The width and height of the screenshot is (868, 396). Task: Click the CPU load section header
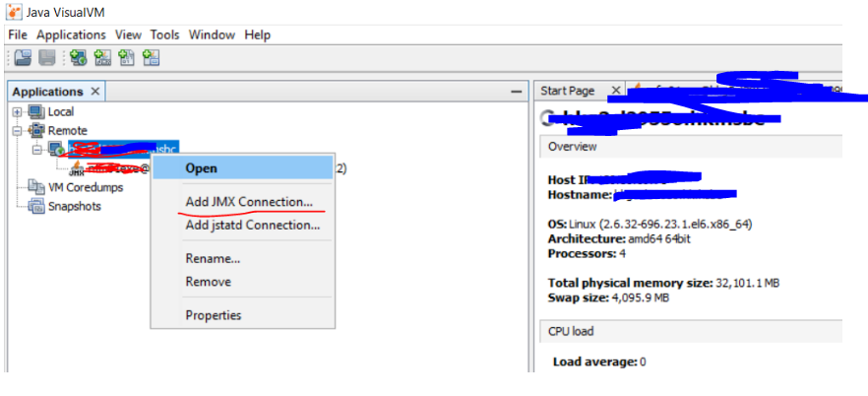pos(690,332)
